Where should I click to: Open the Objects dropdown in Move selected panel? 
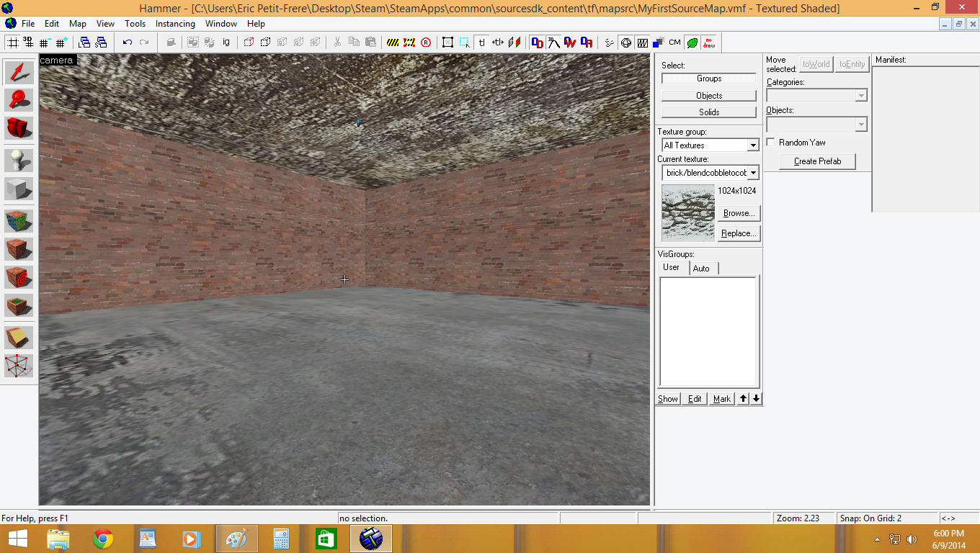click(862, 125)
